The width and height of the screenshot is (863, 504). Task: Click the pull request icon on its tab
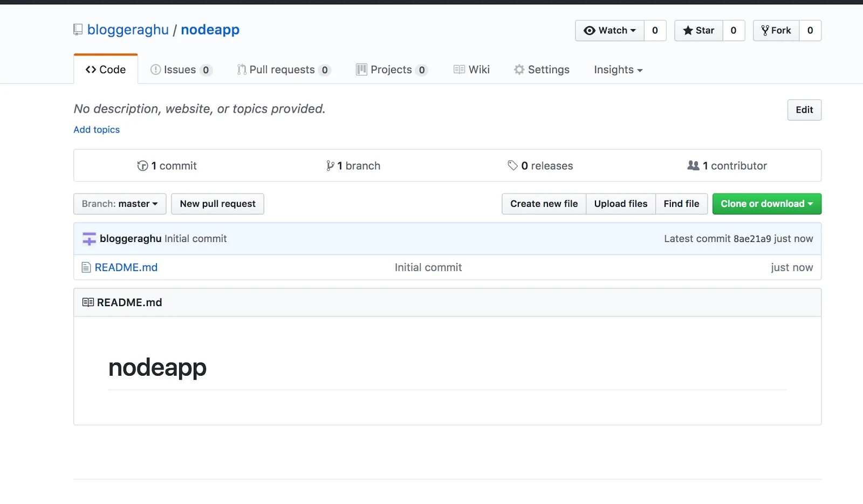coord(242,70)
